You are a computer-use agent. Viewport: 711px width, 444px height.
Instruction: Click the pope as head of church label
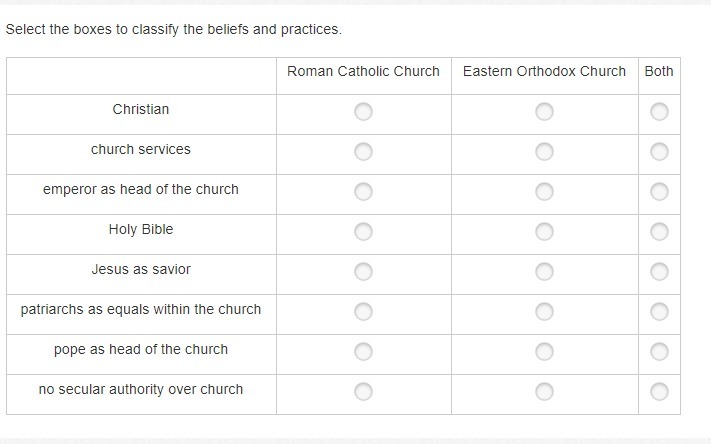141,349
